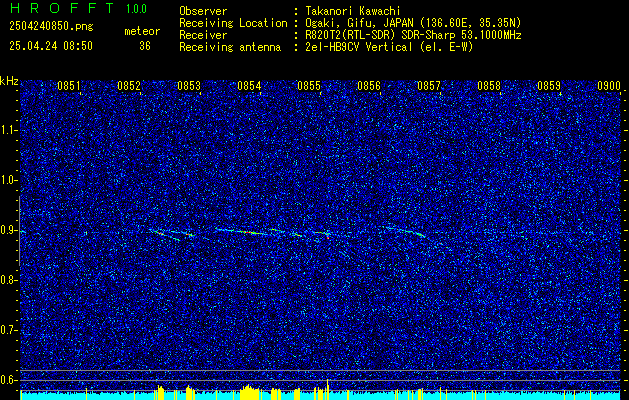Click the Ogaki, Gifu, JAPAN coordinates text

coord(413,23)
